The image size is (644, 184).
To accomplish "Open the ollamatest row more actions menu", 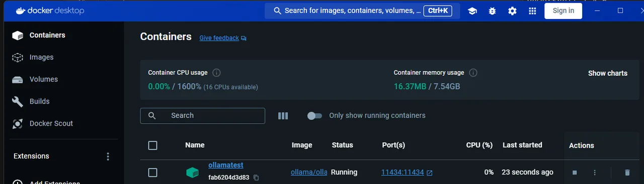I will click(595, 172).
